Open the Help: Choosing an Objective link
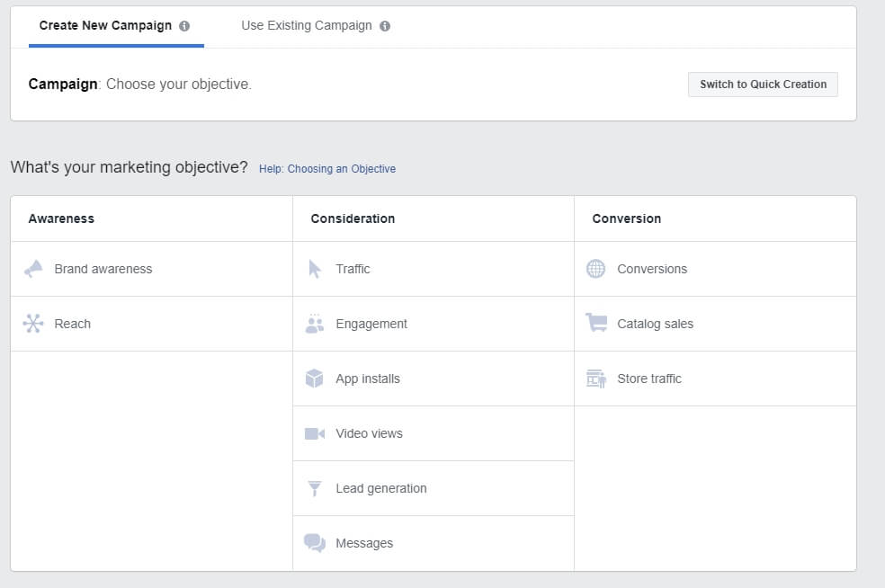Screen dimensions: 885x588 tap(327, 168)
